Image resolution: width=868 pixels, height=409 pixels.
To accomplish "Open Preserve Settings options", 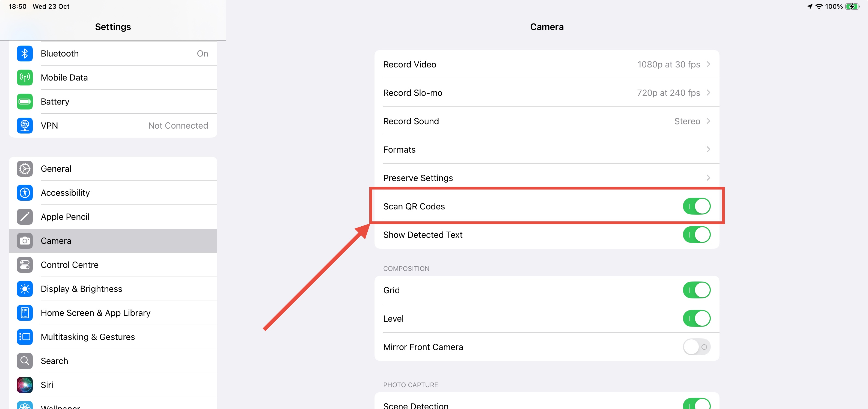I will coord(546,178).
